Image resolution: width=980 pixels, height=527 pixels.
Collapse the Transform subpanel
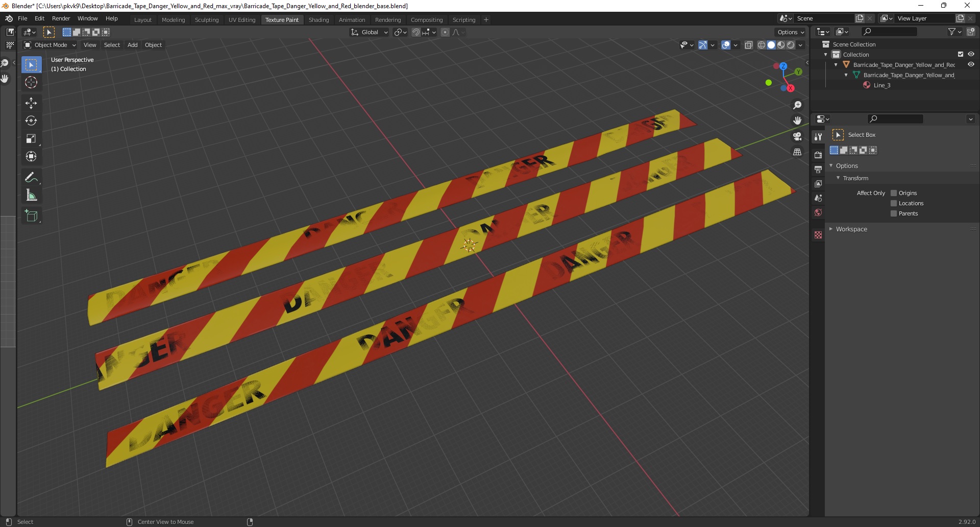pos(838,178)
